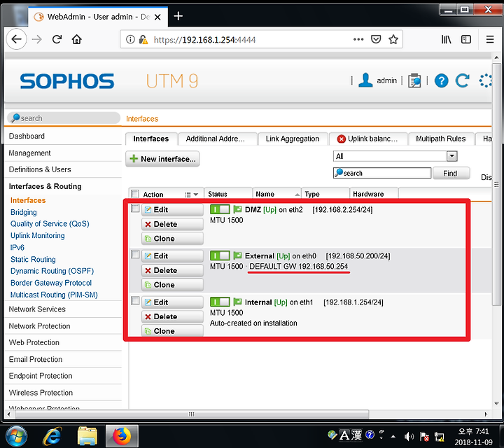Click the sidebar menu search box
The image size is (504, 448).
pos(64,118)
